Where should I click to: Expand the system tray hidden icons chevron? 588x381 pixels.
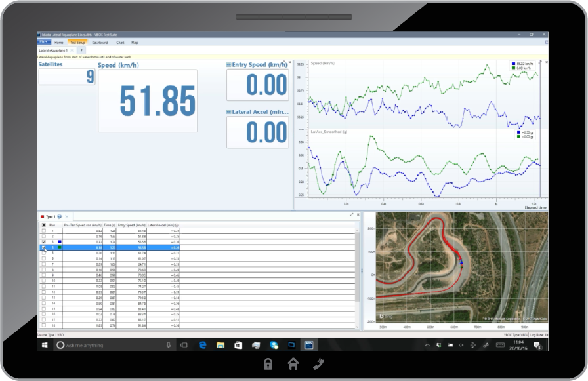[427, 345]
